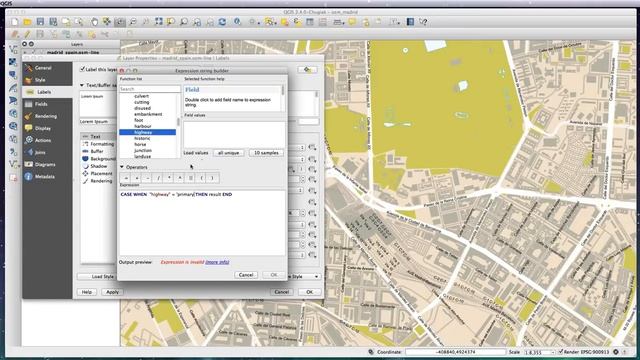The image size is (640, 360).
Task: Open the General tab in Layer Properties
Action: [47, 68]
